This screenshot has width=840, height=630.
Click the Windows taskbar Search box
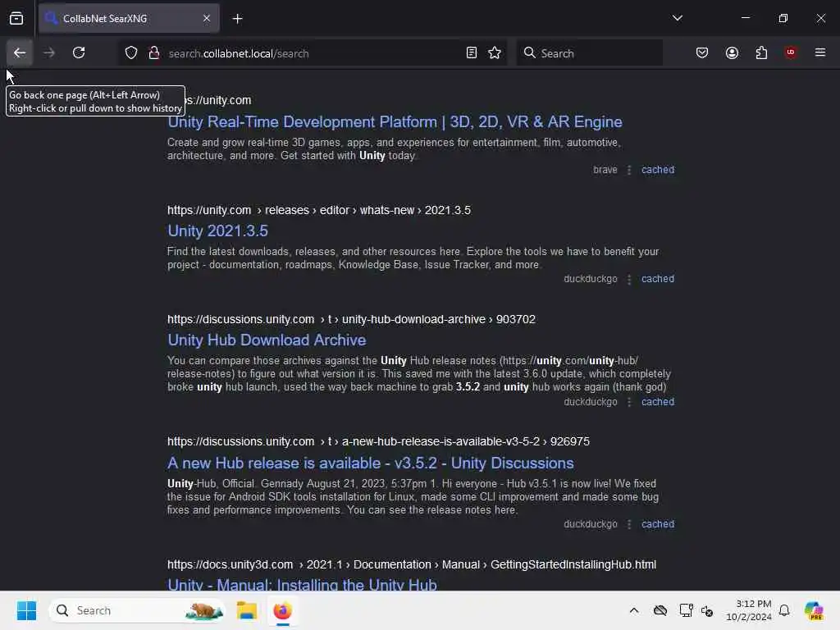pyautogui.click(x=137, y=610)
